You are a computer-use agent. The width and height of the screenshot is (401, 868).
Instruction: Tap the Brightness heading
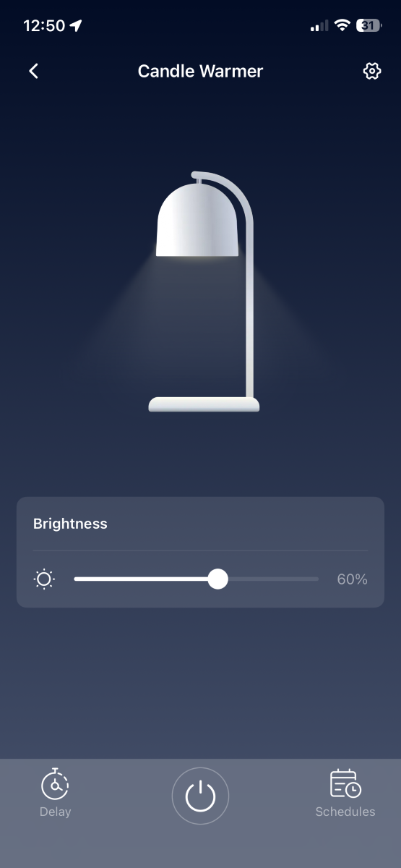pyautogui.click(x=70, y=524)
